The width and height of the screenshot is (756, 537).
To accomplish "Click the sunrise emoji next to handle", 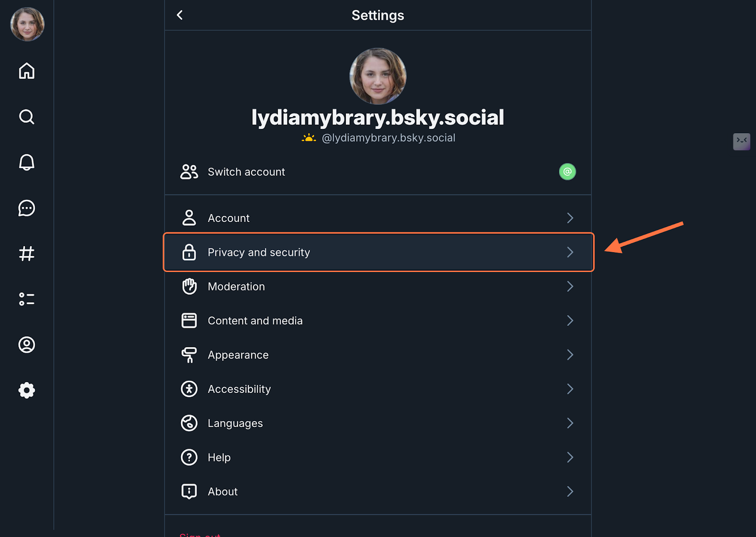I will click(309, 138).
